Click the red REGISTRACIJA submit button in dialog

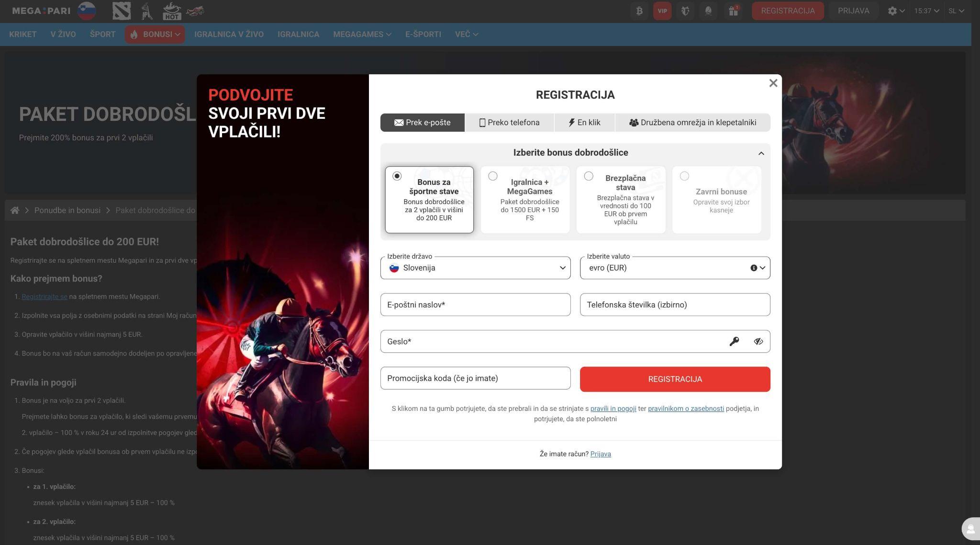[675, 379]
